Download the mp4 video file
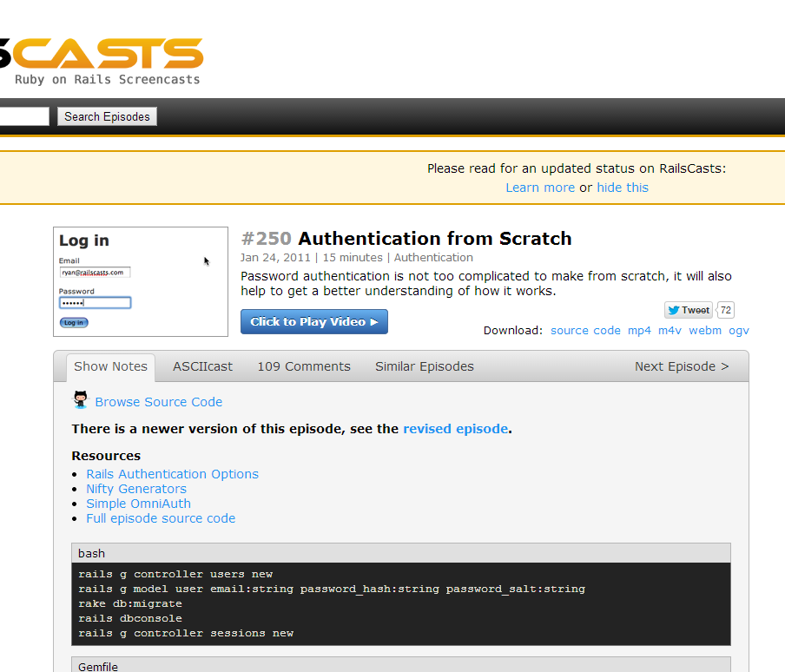 [639, 331]
